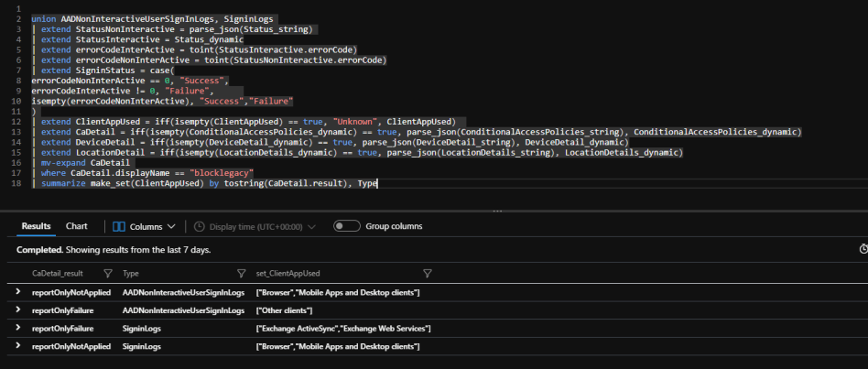Viewport: 868px width, 369px height.
Task: Click the query duration stopwatch icon
Action: coord(863,249)
